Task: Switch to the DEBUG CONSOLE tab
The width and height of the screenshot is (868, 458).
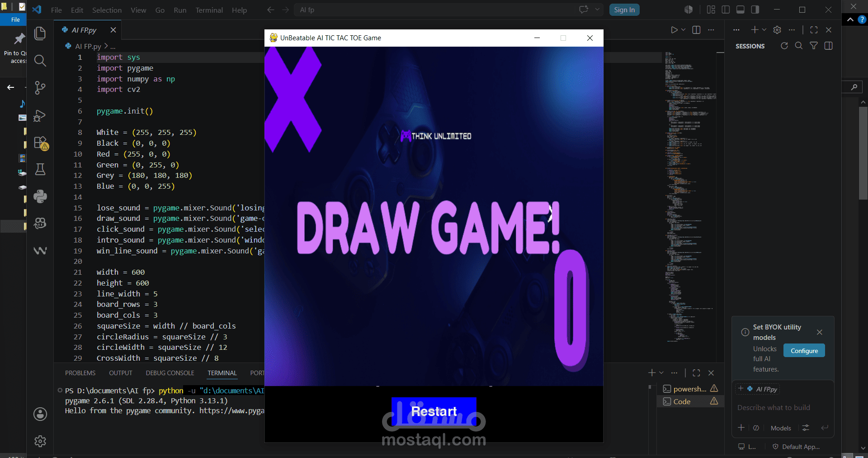Action: click(170, 373)
